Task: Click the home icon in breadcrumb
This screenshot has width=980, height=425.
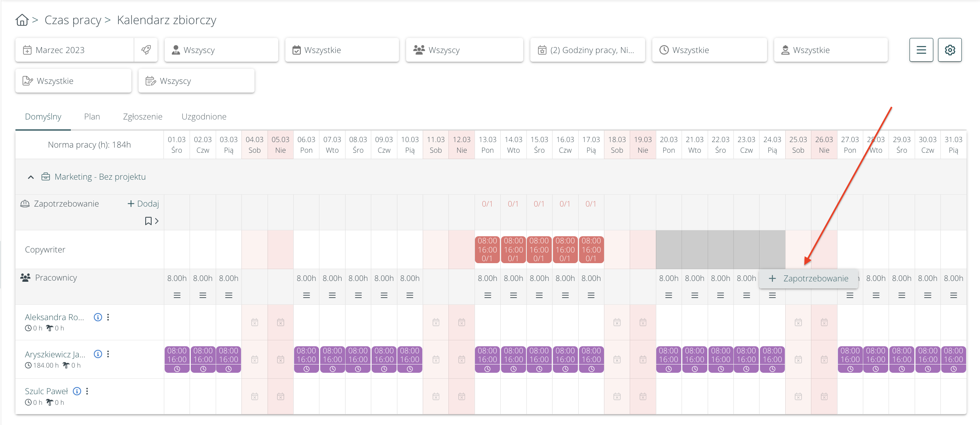Action: pos(22,20)
